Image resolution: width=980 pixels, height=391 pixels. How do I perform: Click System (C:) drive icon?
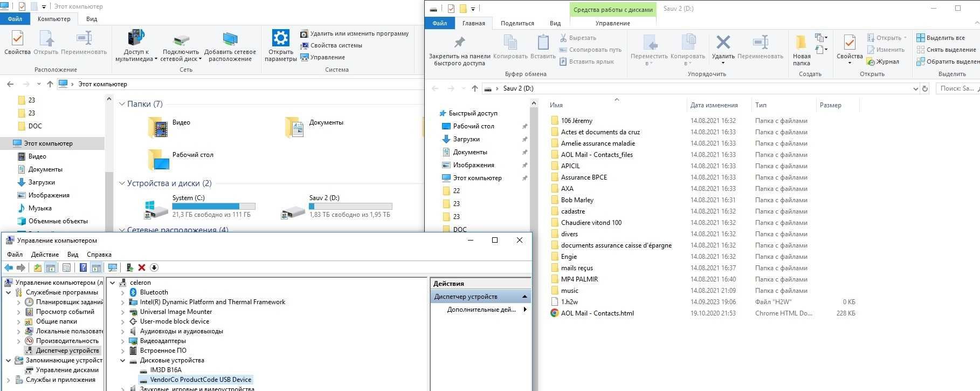tap(156, 209)
